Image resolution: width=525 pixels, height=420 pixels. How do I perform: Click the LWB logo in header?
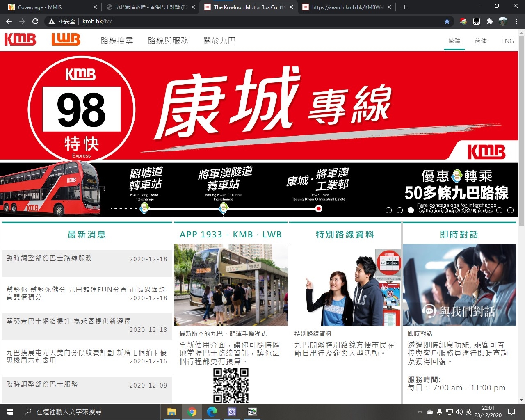[66, 39]
